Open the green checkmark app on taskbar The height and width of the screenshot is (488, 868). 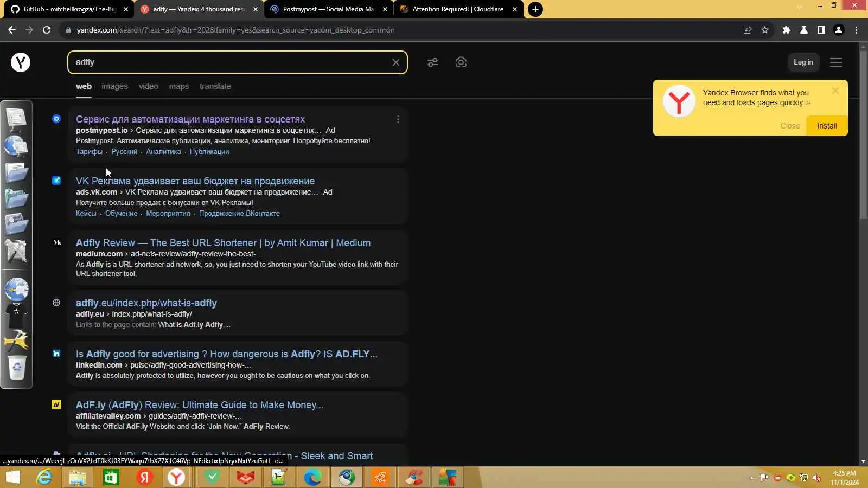212,477
